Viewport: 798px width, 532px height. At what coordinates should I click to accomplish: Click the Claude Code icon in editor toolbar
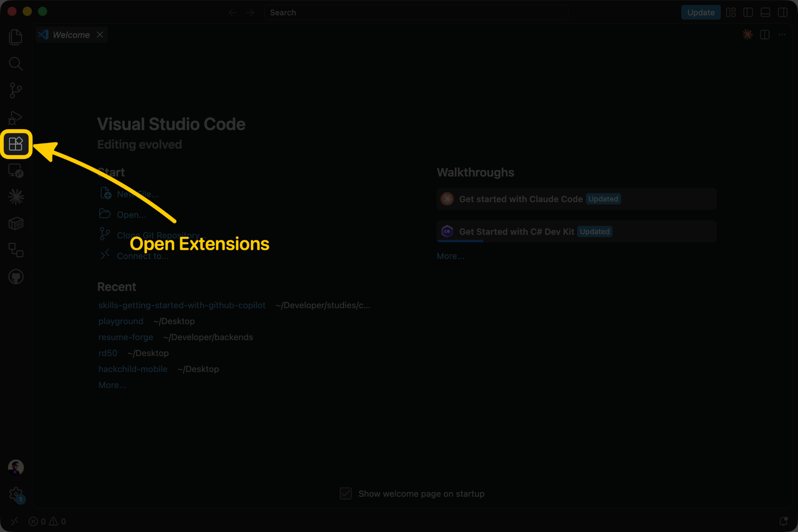pyautogui.click(x=748, y=34)
